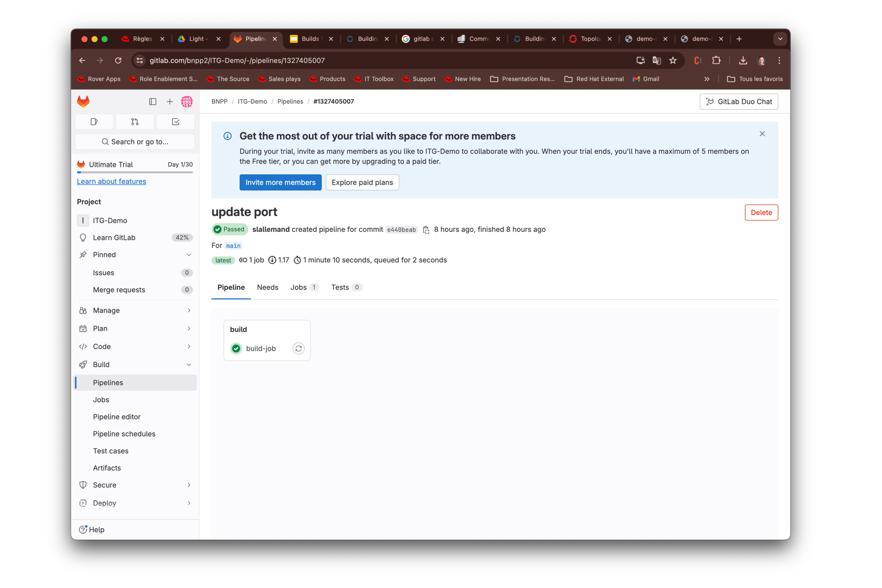Click the merge requests icon in sidebar

pos(135,121)
